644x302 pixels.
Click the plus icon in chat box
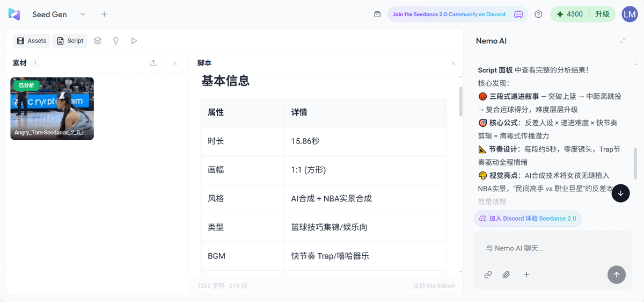click(526, 275)
